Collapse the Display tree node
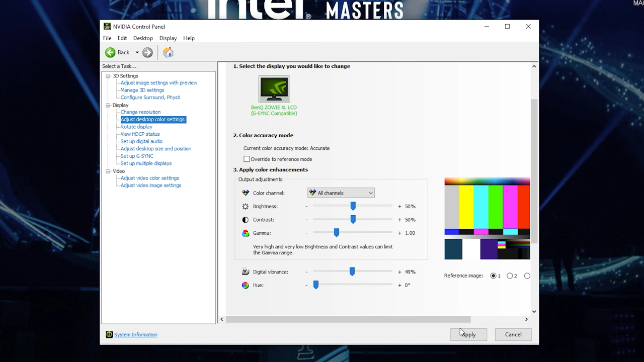644x362 pixels. click(x=108, y=105)
